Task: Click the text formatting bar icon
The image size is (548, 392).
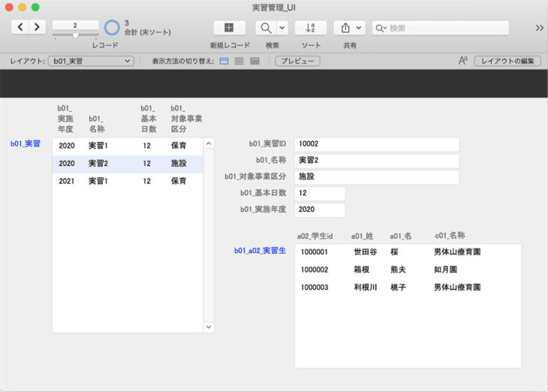Action: pos(463,61)
